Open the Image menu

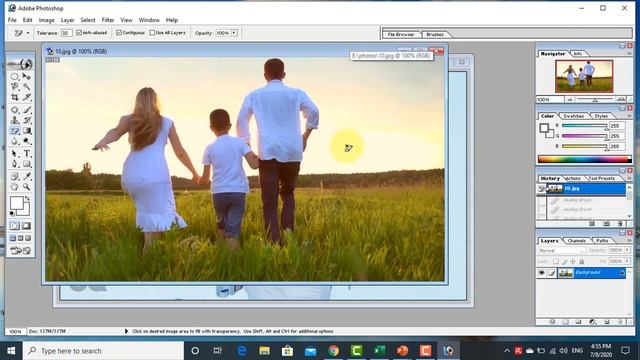tap(47, 20)
